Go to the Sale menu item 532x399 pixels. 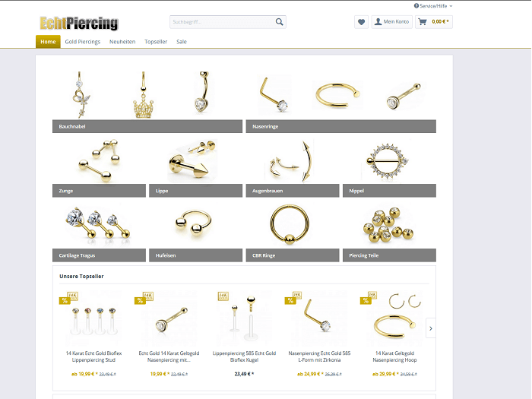(182, 42)
